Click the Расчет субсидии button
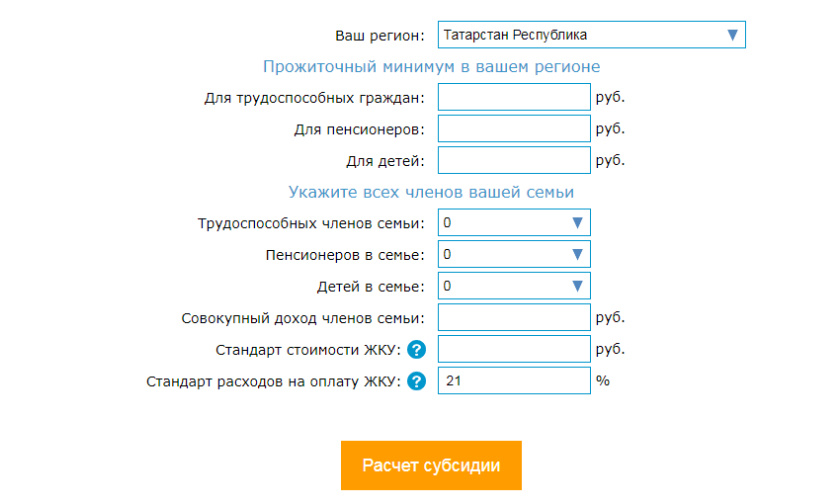The height and width of the screenshot is (503, 828). [431, 466]
